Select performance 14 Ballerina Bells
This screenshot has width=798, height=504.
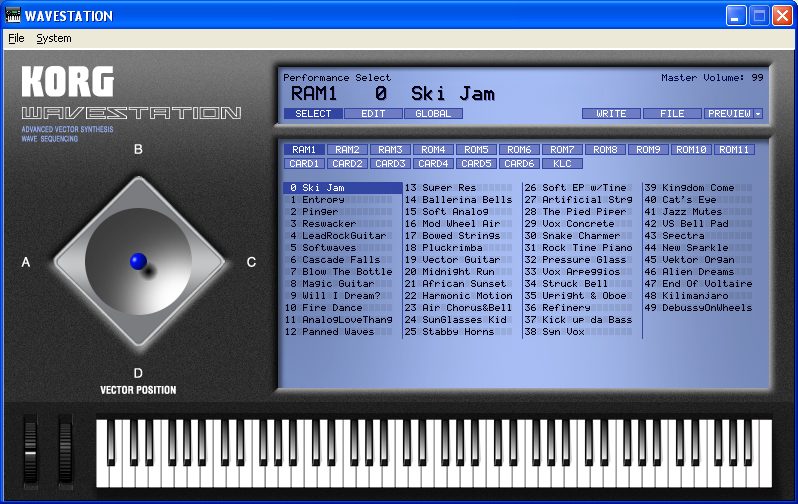click(x=463, y=200)
